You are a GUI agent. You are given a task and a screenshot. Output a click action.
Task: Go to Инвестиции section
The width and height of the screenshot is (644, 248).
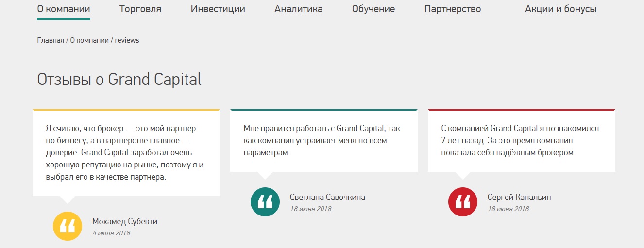pos(218,9)
